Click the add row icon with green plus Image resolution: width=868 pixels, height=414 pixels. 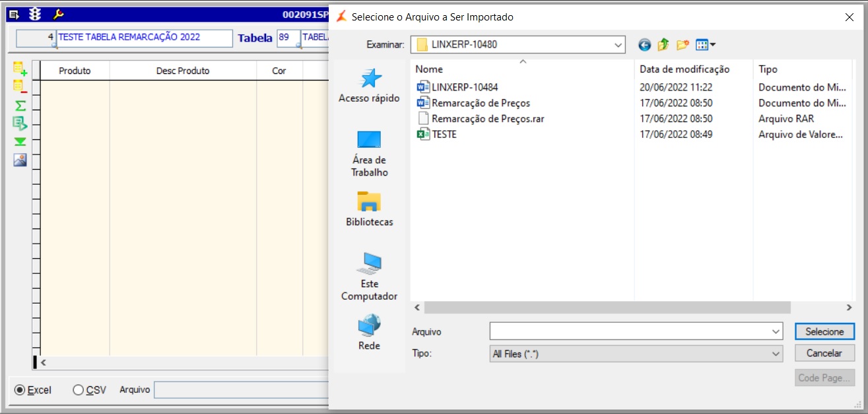pyautogui.click(x=20, y=69)
